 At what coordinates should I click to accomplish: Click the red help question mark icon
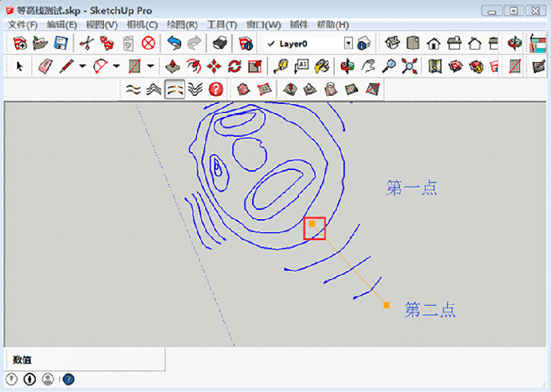pos(216,89)
